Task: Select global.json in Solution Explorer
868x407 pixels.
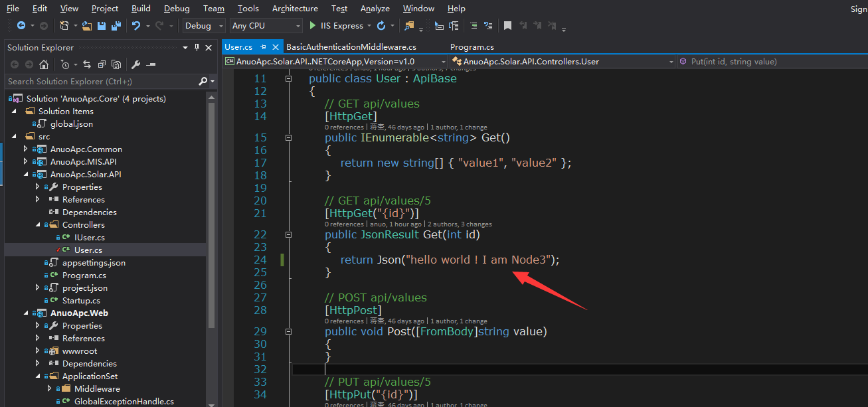Action: coord(72,123)
